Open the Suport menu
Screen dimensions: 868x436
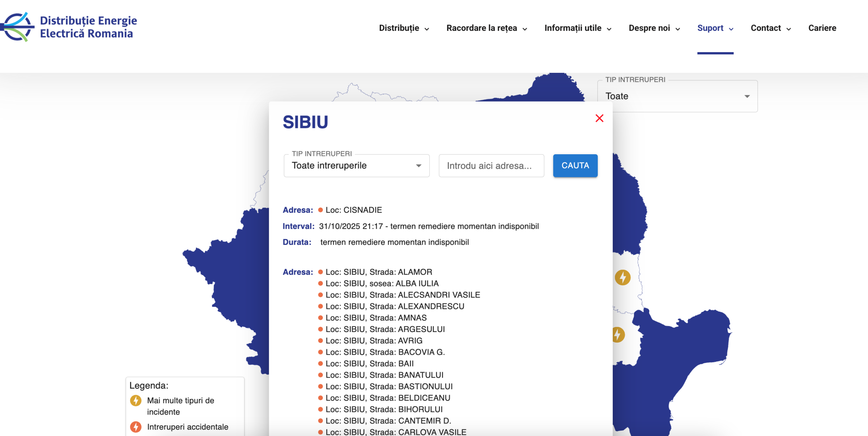pos(715,28)
